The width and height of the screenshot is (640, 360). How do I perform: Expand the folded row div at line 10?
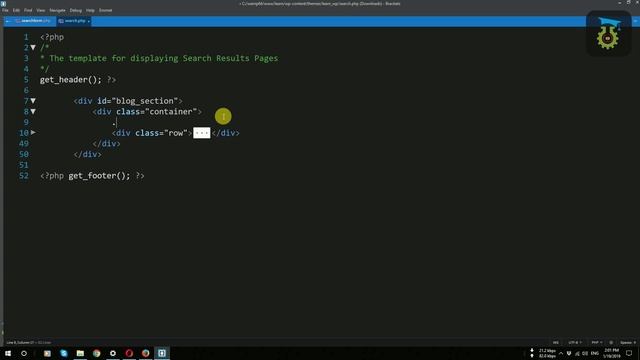click(33, 133)
